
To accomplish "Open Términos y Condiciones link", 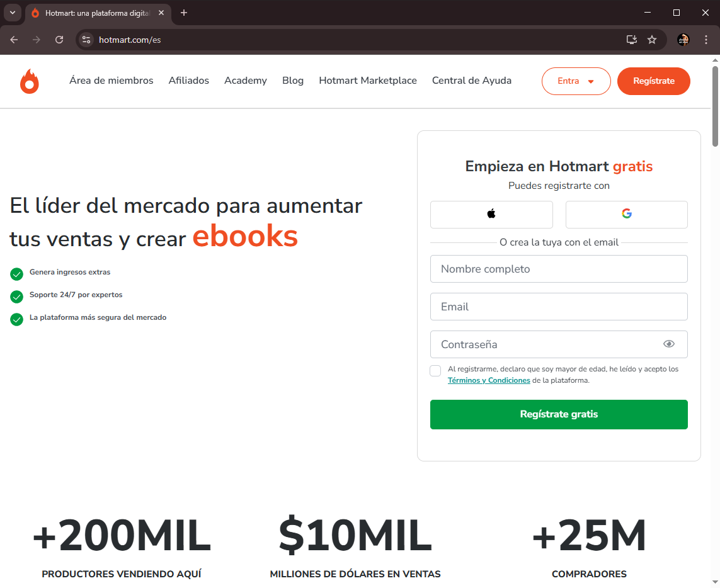I will pos(489,380).
